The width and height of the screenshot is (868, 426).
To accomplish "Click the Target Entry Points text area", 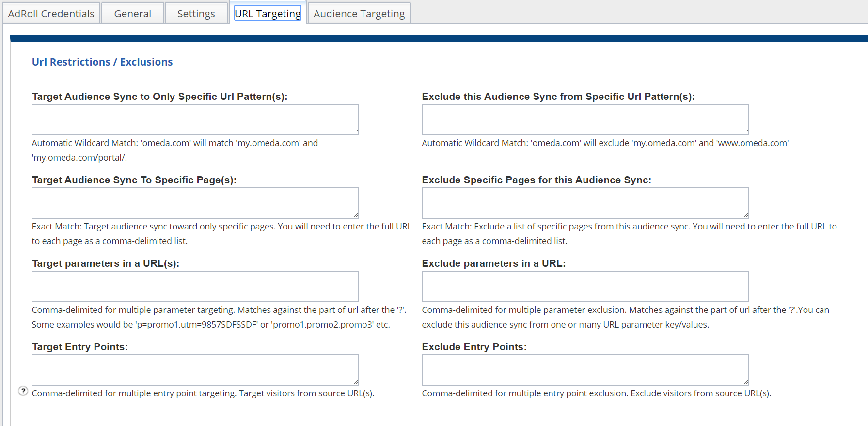I will tap(195, 370).
